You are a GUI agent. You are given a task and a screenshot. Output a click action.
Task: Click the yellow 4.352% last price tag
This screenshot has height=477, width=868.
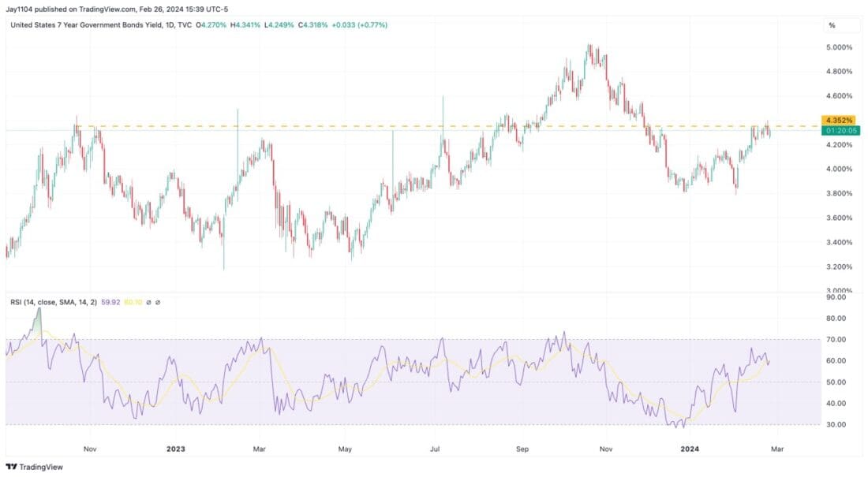click(x=838, y=118)
